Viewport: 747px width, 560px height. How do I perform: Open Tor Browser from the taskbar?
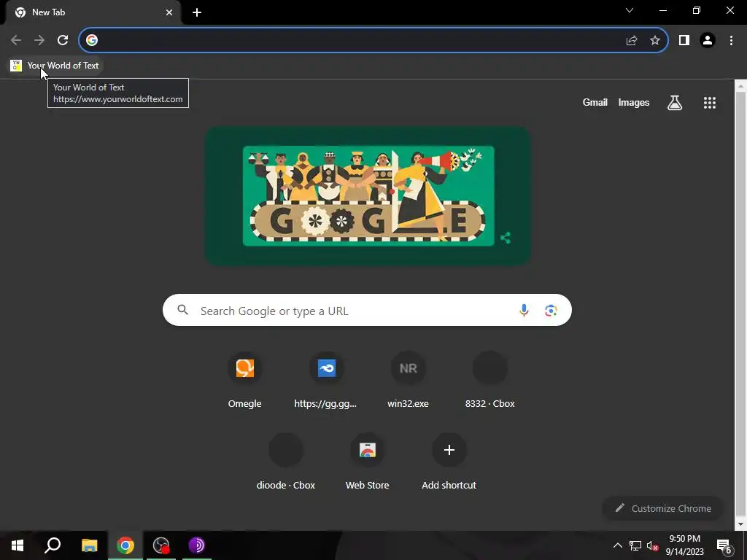tap(197, 545)
